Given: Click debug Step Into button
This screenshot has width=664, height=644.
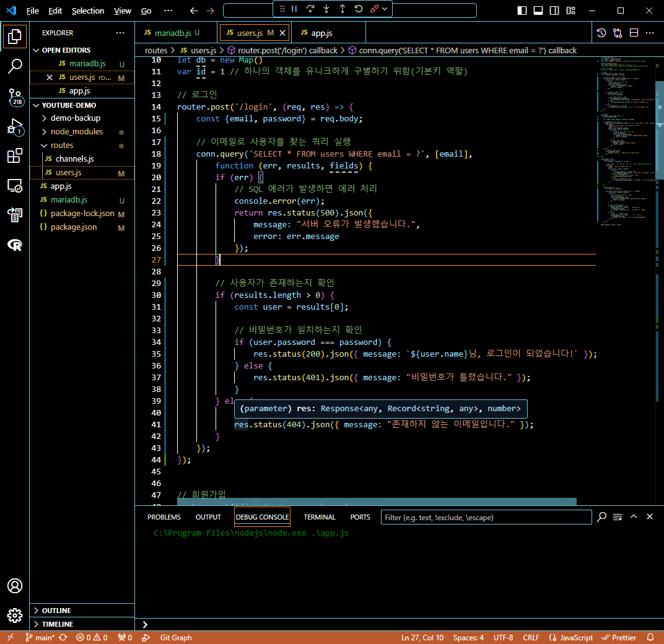Looking at the screenshot, I should click(x=326, y=9).
